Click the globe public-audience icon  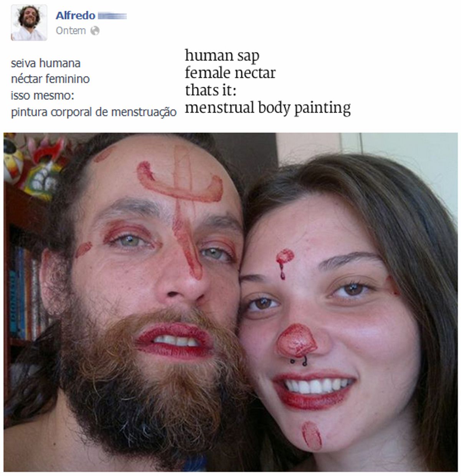[x=95, y=31]
